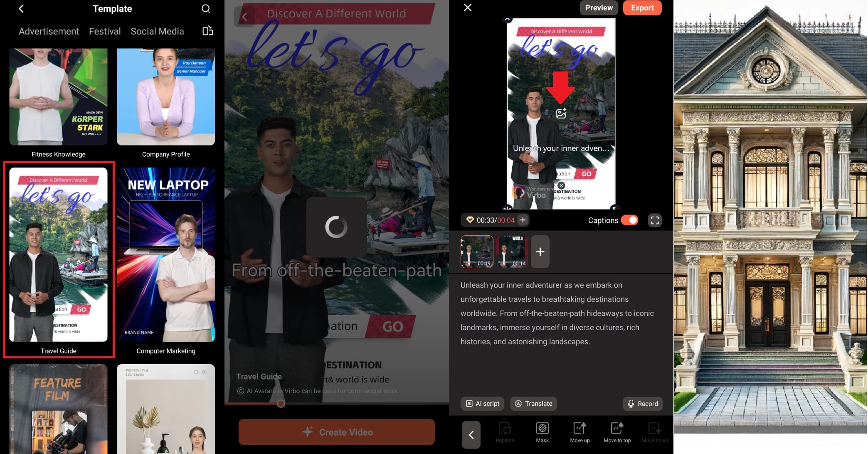Enable captions toggle in preview panel
868x454 pixels.
pyautogui.click(x=630, y=220)
